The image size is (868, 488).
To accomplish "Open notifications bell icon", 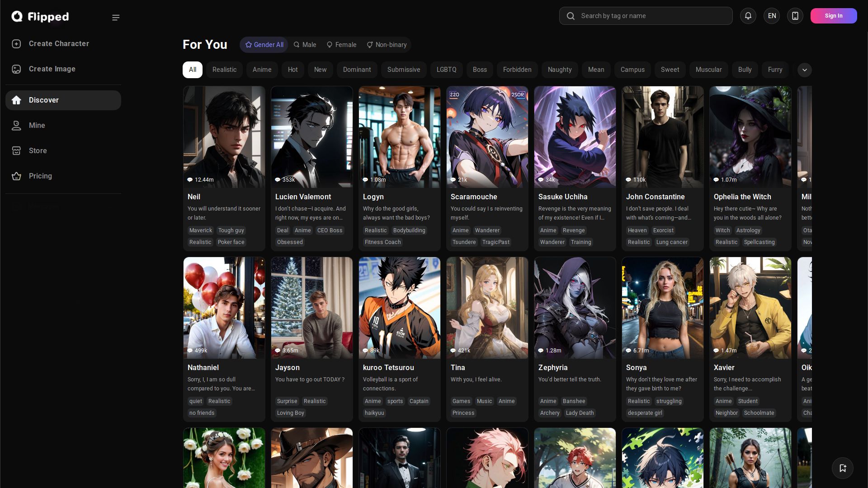I will 748,16.
